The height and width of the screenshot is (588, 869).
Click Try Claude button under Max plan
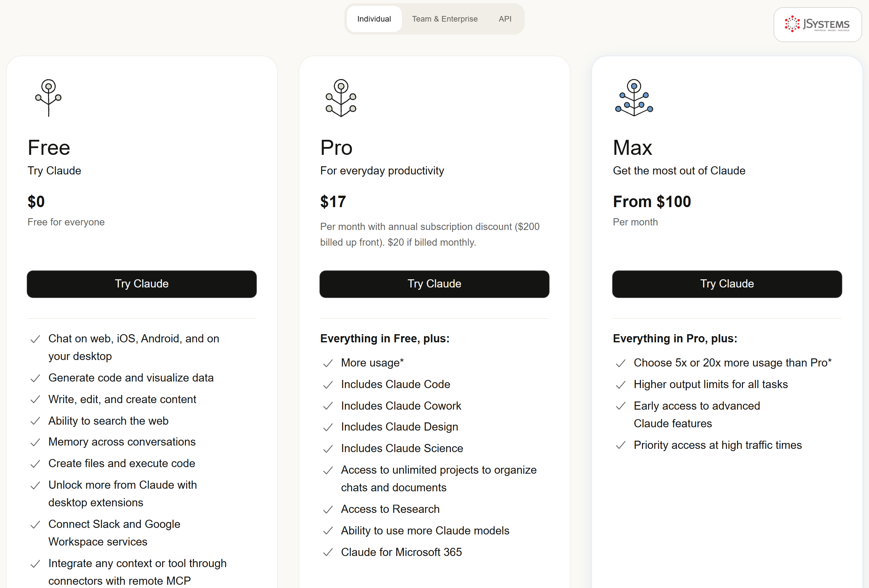coord(727,284)
